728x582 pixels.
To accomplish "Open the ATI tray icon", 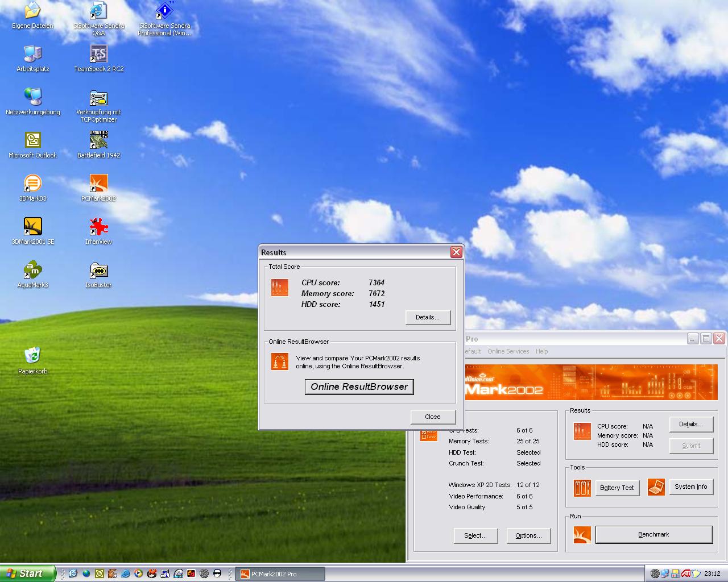I will tap(686, 573).
